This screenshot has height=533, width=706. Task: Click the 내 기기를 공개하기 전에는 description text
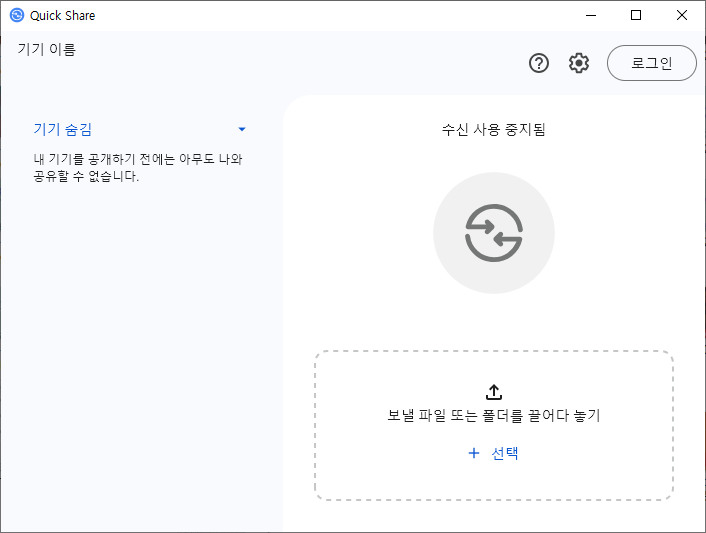tap(138, 167)
